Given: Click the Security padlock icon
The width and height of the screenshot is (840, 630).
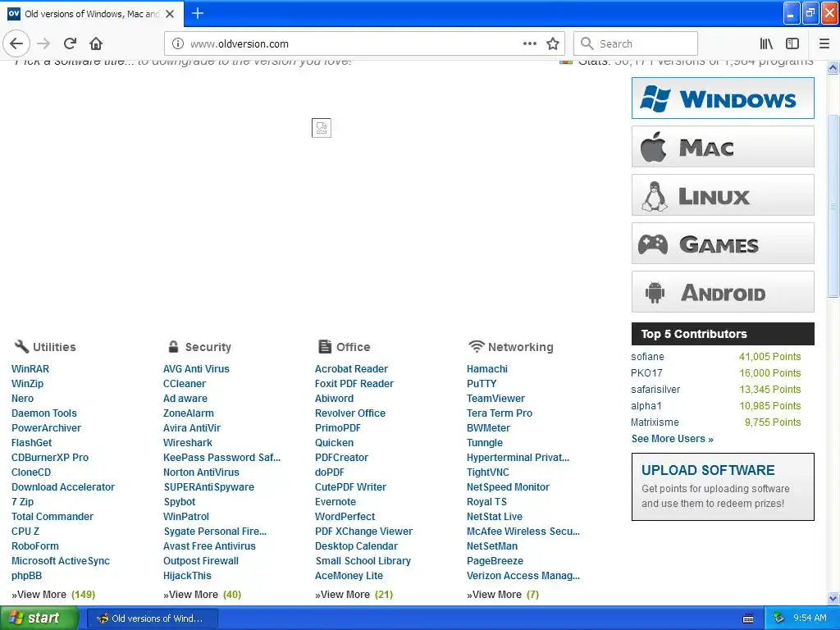Looking at the screenshot, I should [x=173, y=347].
